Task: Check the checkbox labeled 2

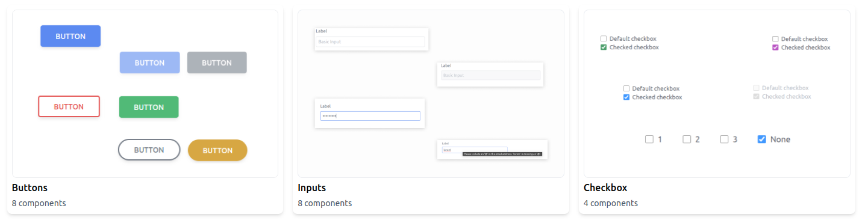Action: 687,139
